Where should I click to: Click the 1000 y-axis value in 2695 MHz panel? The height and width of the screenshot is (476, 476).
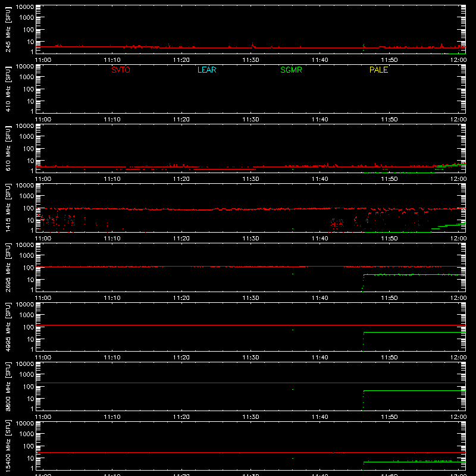pyautogui.click(x=27, y=256)
